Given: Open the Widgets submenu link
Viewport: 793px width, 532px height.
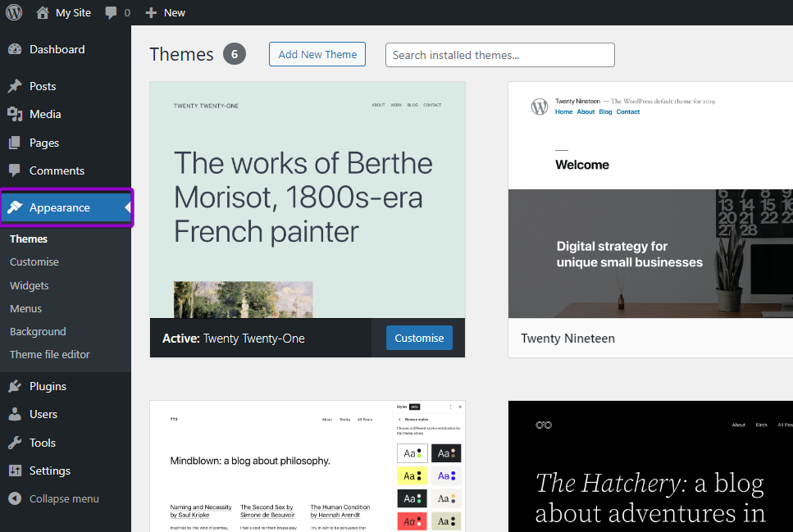Looking at the screenshot, I should (29, 286).
